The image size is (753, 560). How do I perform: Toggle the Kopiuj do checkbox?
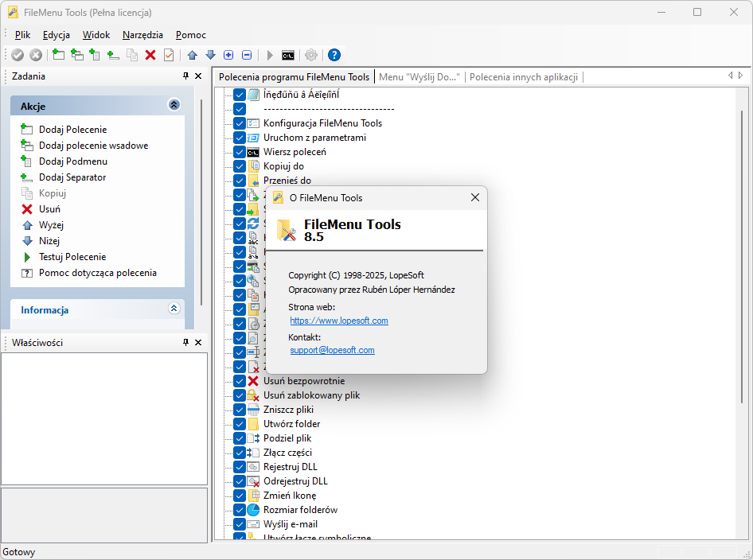click(240, 166)
